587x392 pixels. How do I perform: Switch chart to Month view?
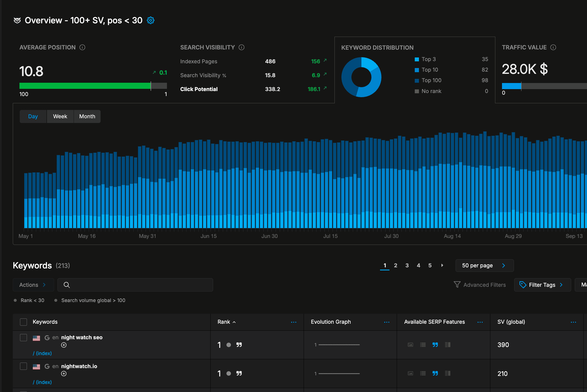click(87, 116)
